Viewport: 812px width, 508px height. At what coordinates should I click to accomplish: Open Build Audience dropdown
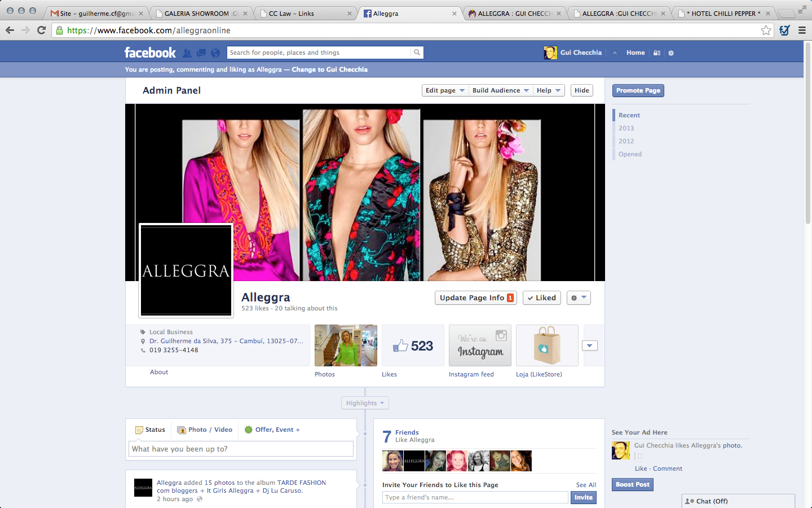coord(501,90)
